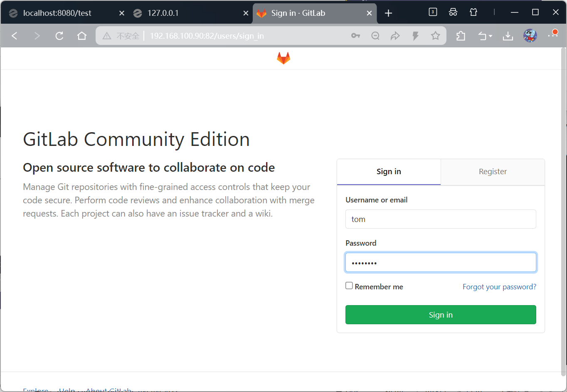The image size is (567, 392).
Task: Click the not-secure warning triangle icon
Action: (x=107, y=36)
